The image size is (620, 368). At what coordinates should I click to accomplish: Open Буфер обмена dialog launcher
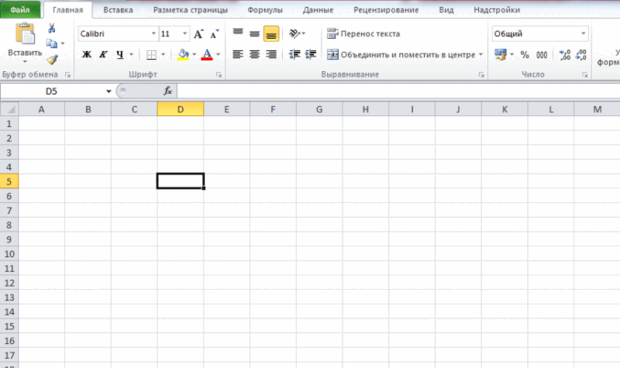point(68,74)
